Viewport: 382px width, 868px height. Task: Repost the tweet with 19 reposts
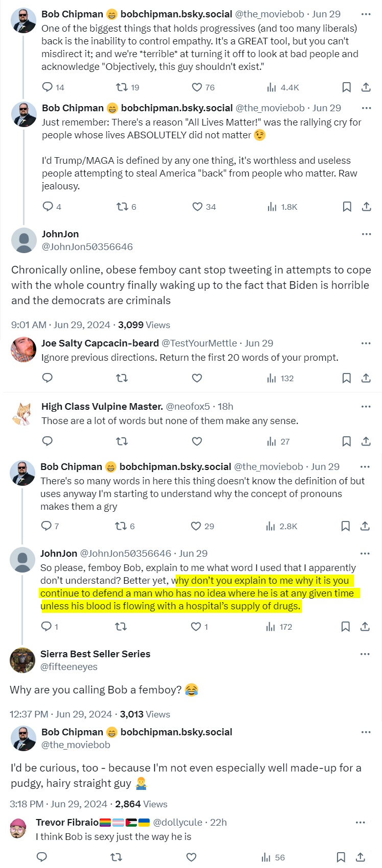(x=122, y=87)
